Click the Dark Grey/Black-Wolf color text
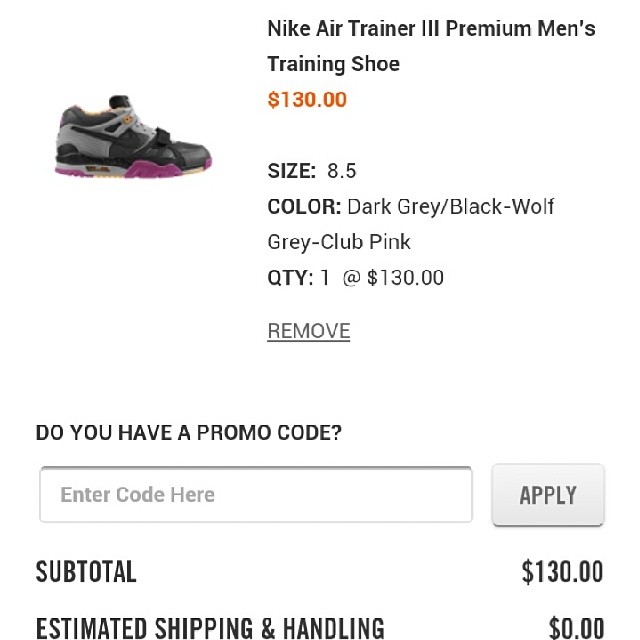This screenshot has width=640, height=640. tap(450, 207)
